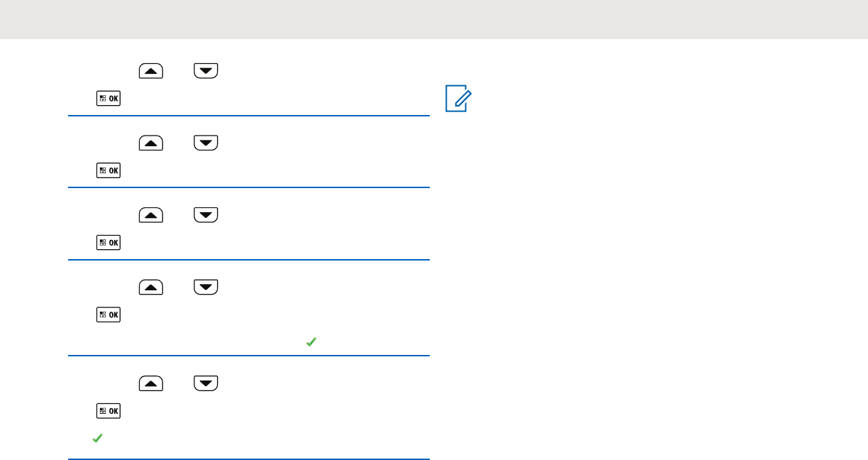The height and width of the screenshot is (460, 868).
Task: Click the blue divider line below the first step
Action: tap(249, 116)
